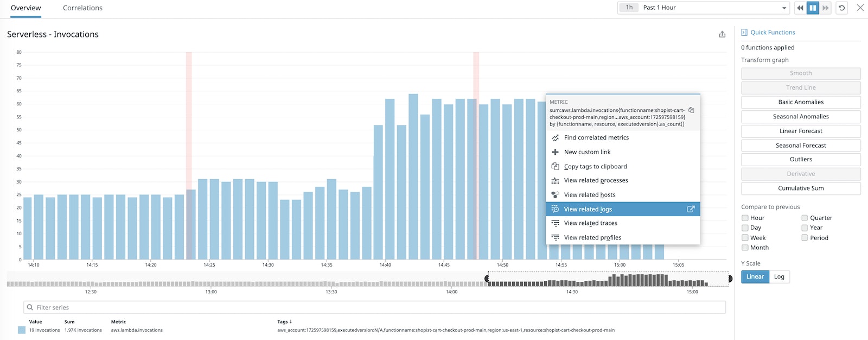Screen dimensions: 868x340
Task: Pause live graph updates
Action: (x=813, y=8)
